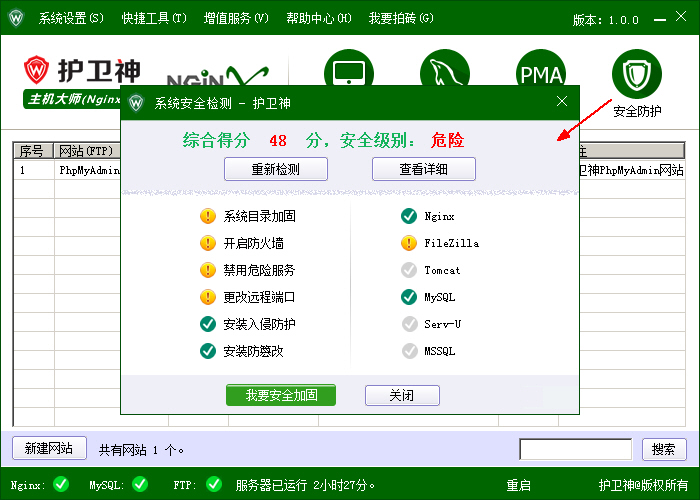Click gray check beside Tomcat
This screenshot has width=700, height=500.
click(x=409, y=270)
